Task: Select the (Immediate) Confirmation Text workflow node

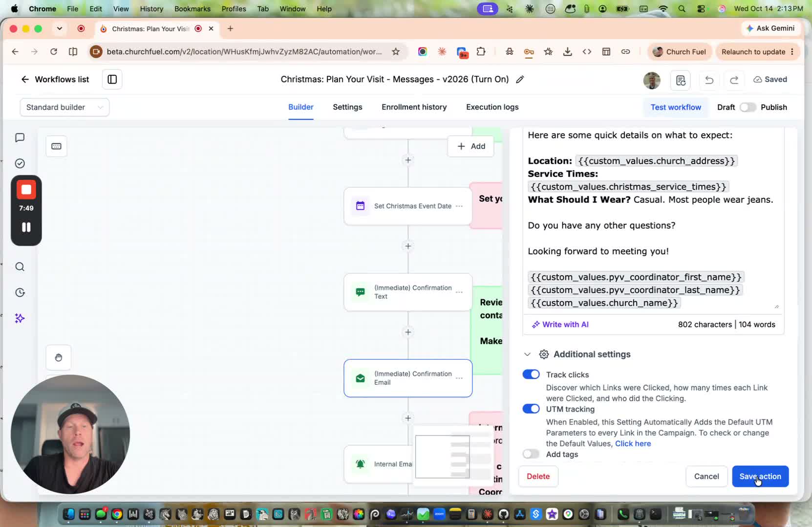Action: tap(408, 292)
